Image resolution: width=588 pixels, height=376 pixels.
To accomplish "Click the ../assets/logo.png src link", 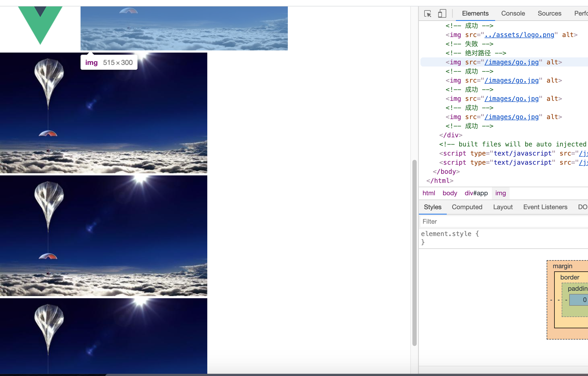I will (519, 35).
